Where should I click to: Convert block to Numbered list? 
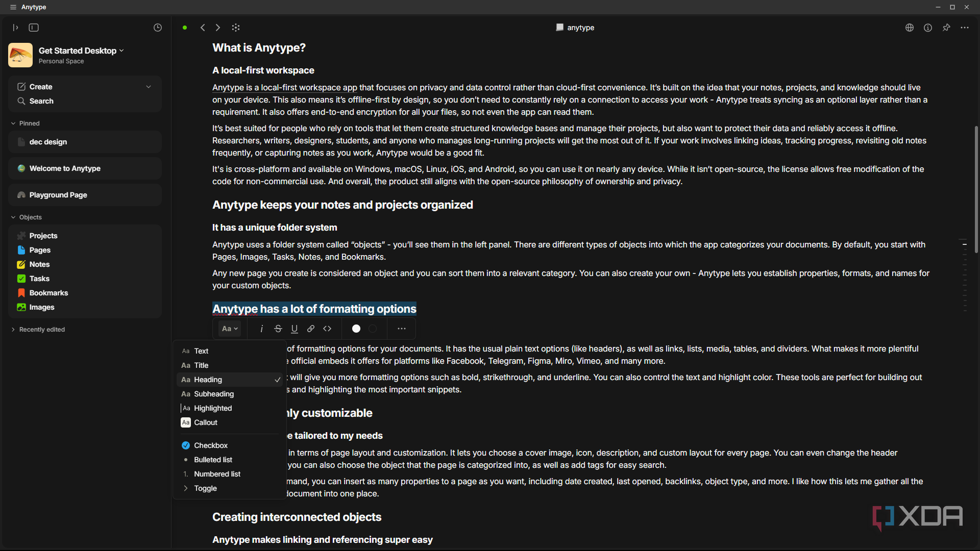coord(230,474)
